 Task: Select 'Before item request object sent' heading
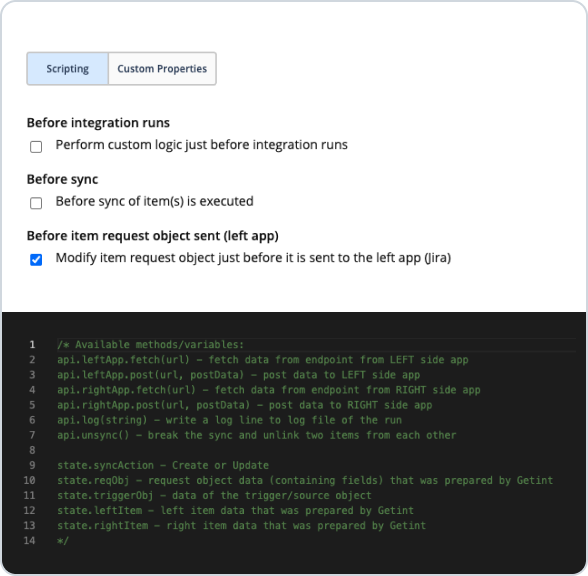153,236
